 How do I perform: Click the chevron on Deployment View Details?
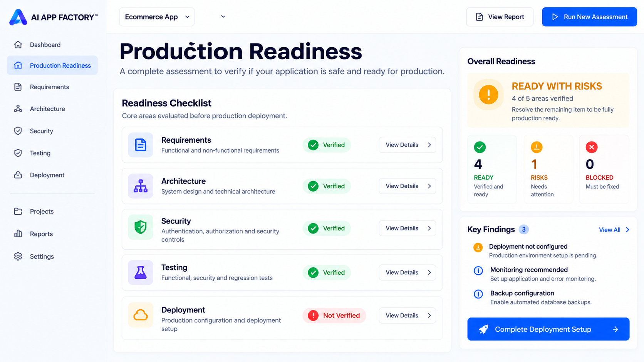coord(429,315)
